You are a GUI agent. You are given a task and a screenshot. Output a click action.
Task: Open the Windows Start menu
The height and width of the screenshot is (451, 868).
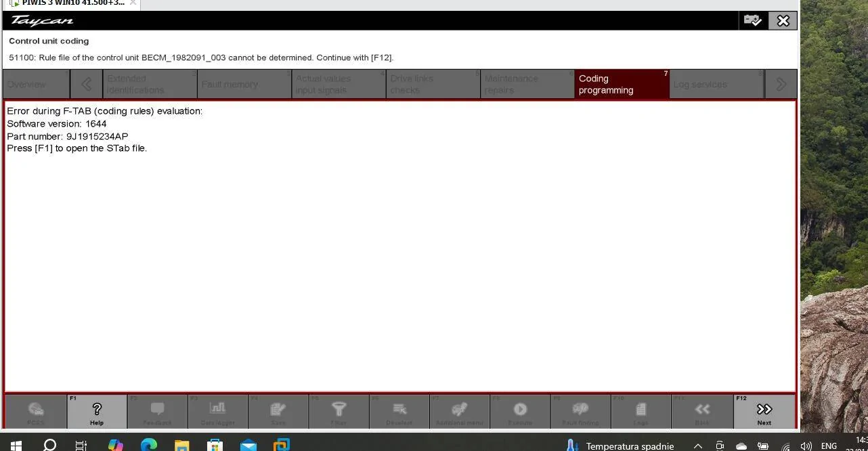pyautogui.click(x=15, y=446)
